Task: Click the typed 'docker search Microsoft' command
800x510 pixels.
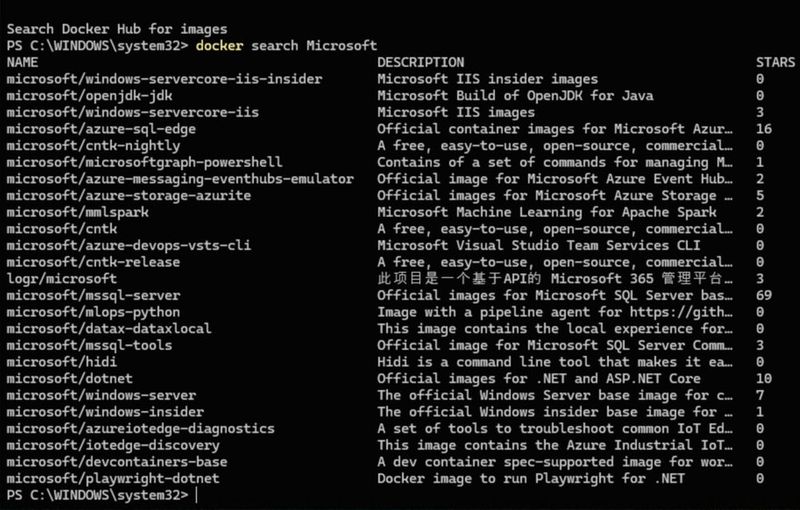Action: click(286, 45)
